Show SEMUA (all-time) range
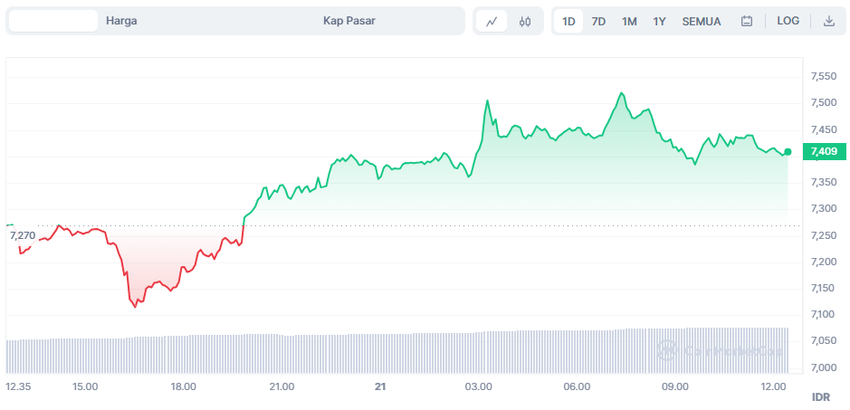This screenshot has width=850, height=410. pyautogui.click(x=701, y=21)
